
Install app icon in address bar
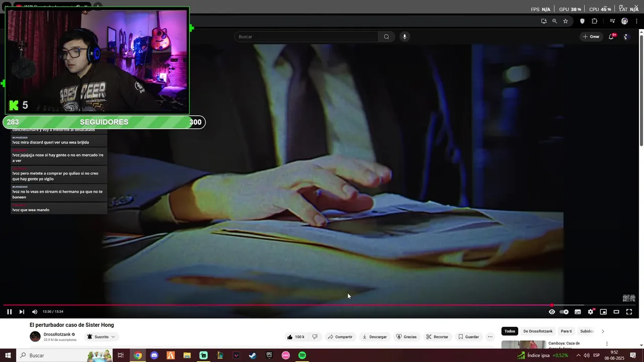[544, 21]
